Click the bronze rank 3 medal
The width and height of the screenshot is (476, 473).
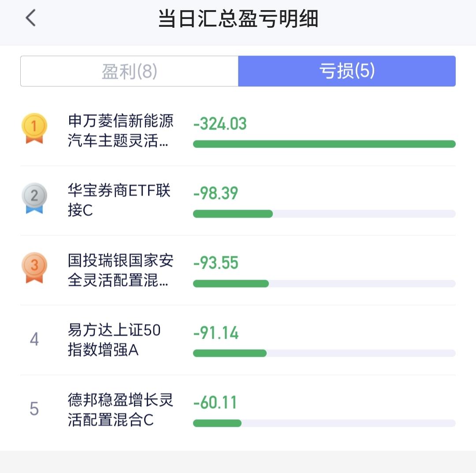[34, 268]
